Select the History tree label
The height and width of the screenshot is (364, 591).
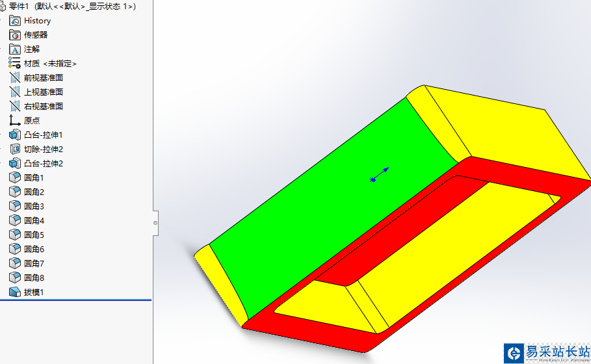pos(37,21)
